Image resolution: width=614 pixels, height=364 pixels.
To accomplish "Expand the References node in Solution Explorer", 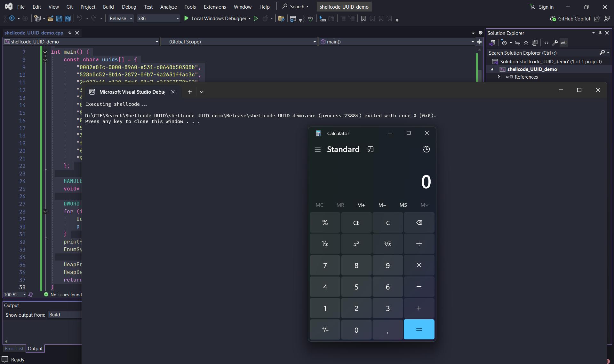I will (498, 77).
